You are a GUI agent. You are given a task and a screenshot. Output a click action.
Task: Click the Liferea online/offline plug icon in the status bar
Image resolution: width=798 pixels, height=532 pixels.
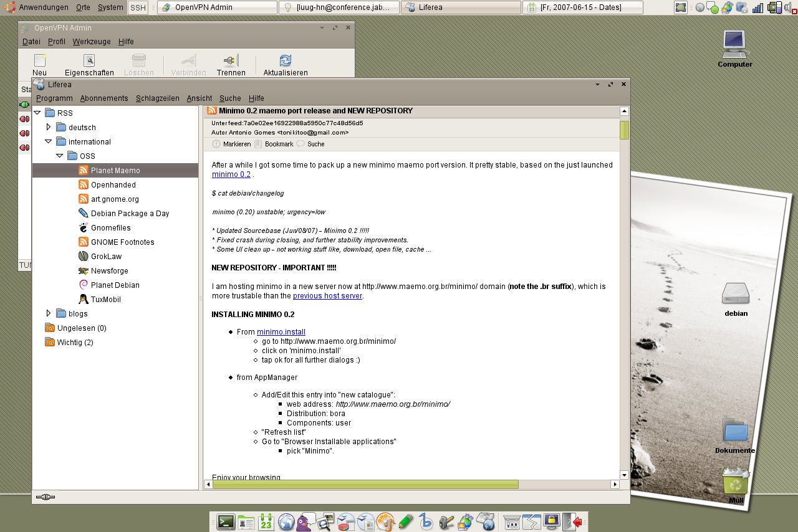[x=46, y=497]
